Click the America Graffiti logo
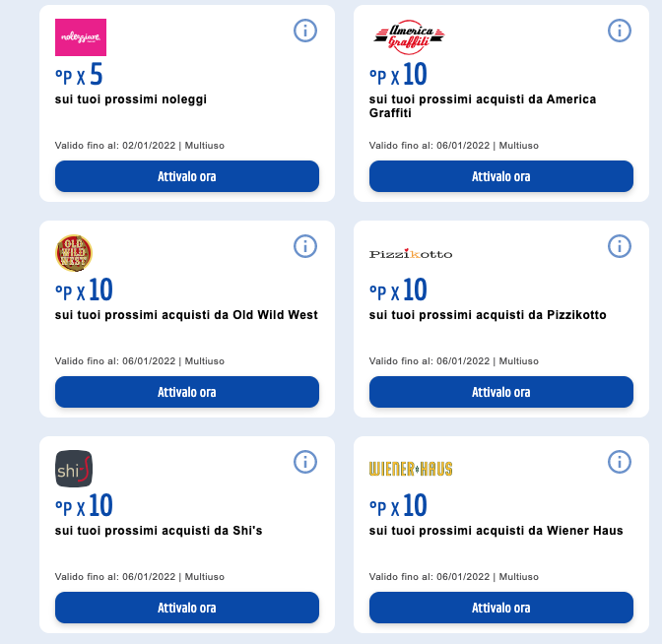This screenshot has width=662, height=644. click(409, 37)
